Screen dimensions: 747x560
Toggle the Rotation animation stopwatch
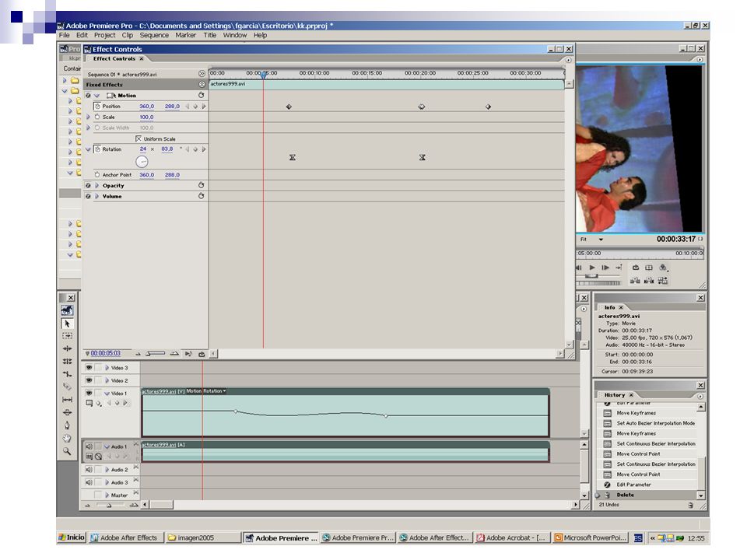pyautogui.click(x=97, y=149)
